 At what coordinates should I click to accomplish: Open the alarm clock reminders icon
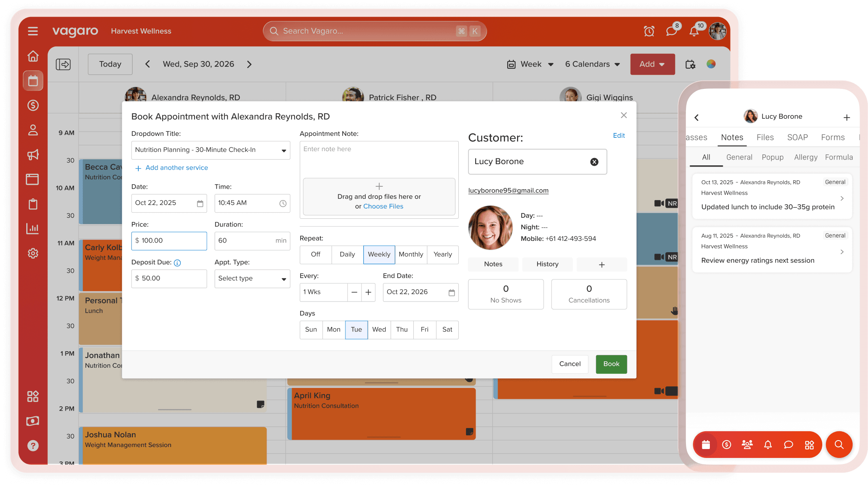(649, 31)
